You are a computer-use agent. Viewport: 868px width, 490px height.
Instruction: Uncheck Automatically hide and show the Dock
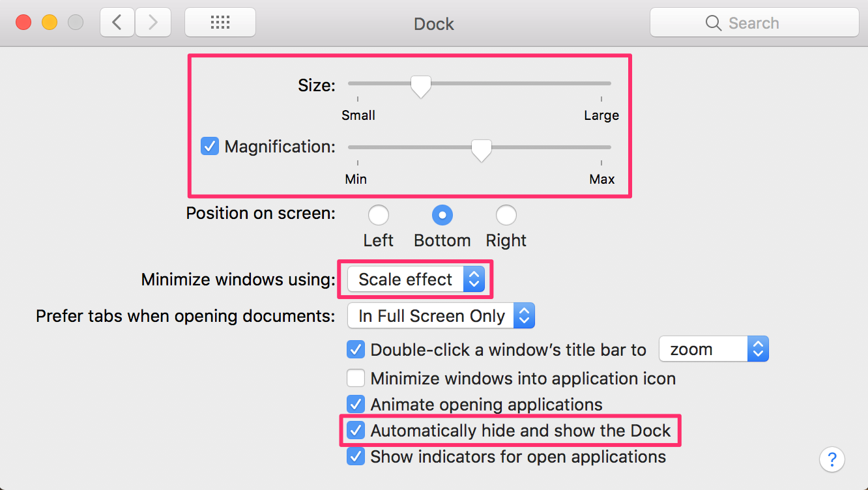pyautogui.click(x=356, y=430)
